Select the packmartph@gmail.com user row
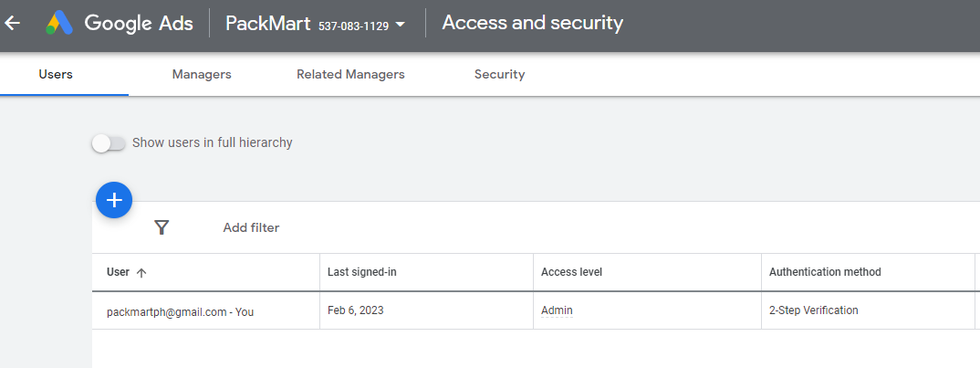The width and height of the screenshot is (980, 368). tap(536, 310)
